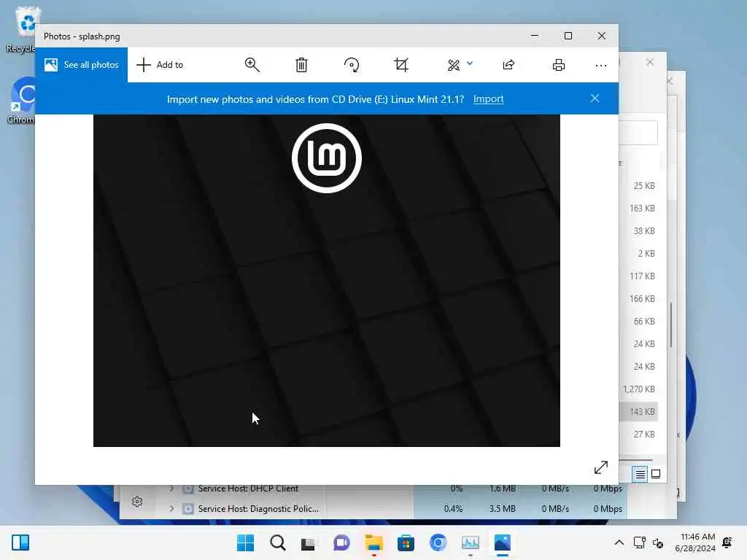Open Task View from taskbar
Viewport: 747px width, 560px height.
[x=309, y=542]
